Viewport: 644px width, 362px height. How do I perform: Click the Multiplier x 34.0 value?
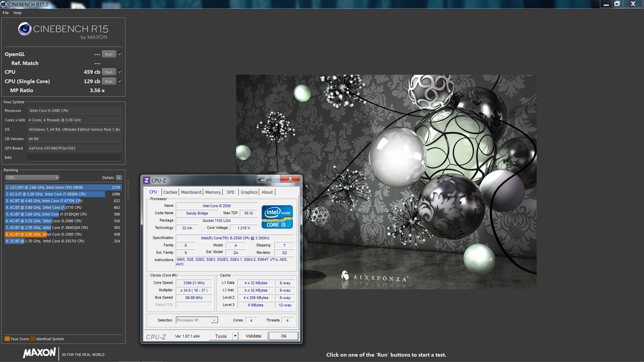[194, 290]
